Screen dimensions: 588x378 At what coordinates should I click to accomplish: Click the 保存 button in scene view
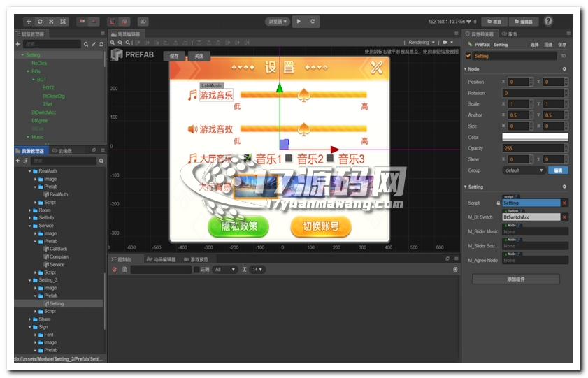tap(174, 56)
